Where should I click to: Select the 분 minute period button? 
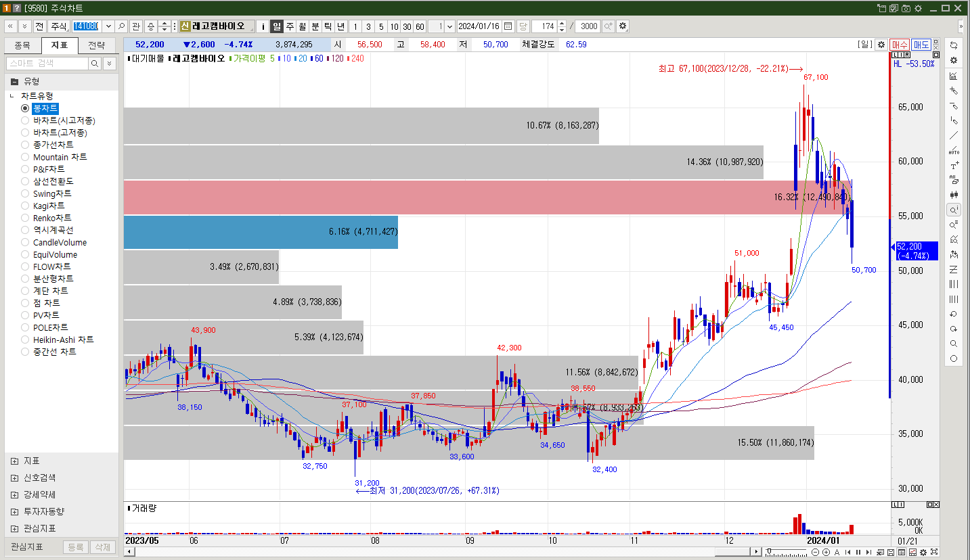tap(315, 26)
